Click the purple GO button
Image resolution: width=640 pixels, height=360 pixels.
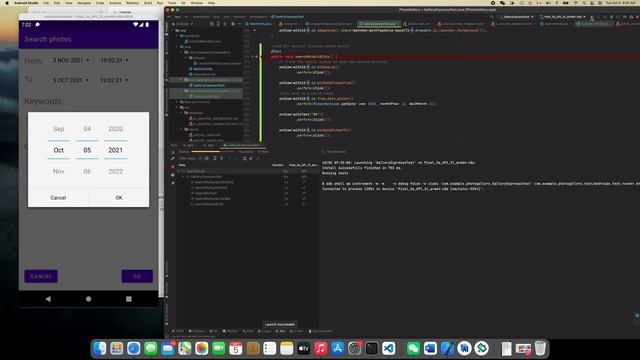tap(137, 276)
